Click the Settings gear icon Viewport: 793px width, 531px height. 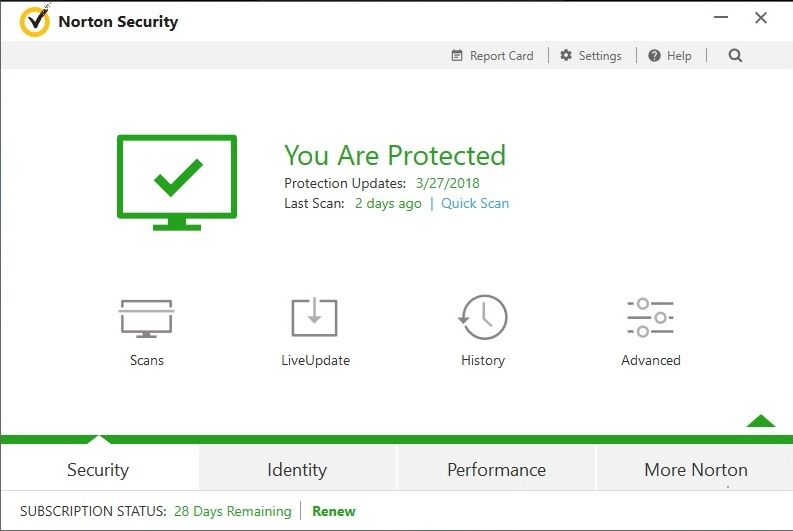click(566, 55)
